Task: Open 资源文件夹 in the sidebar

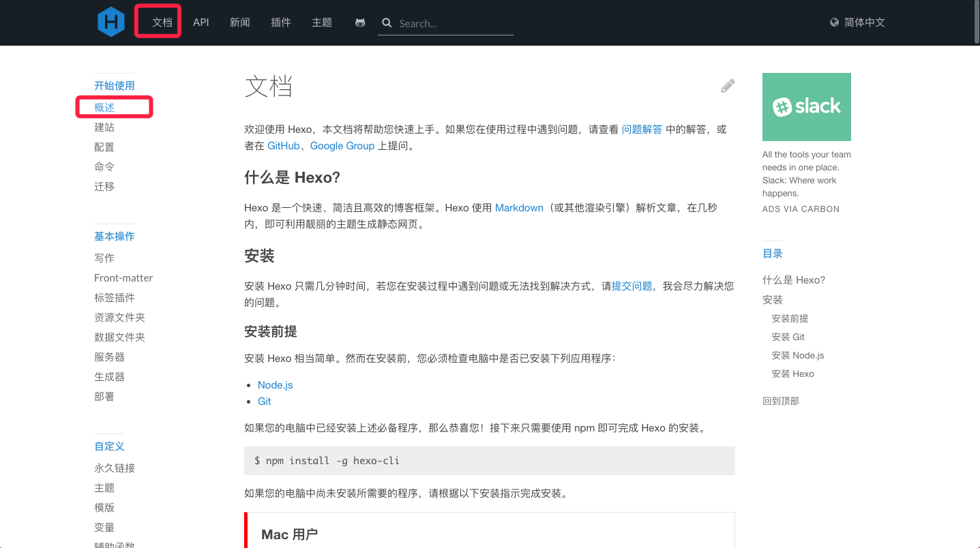Action: click(x=119, y=317)
